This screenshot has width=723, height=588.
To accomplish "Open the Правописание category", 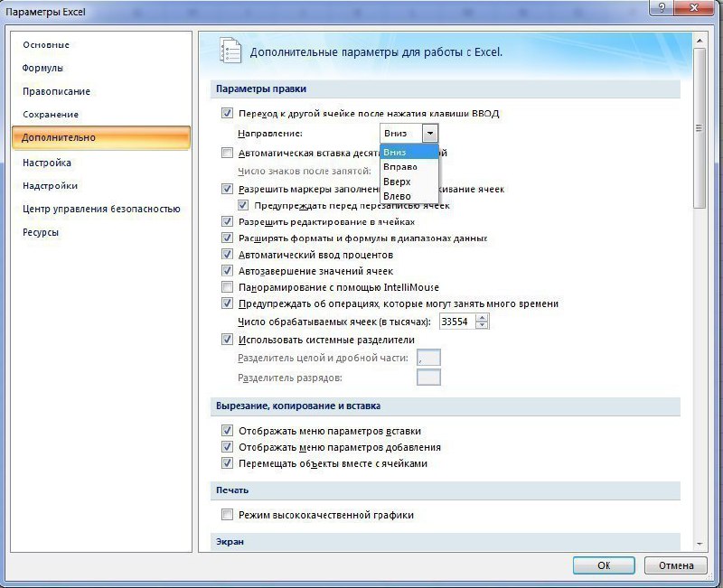I will point(56,91).
